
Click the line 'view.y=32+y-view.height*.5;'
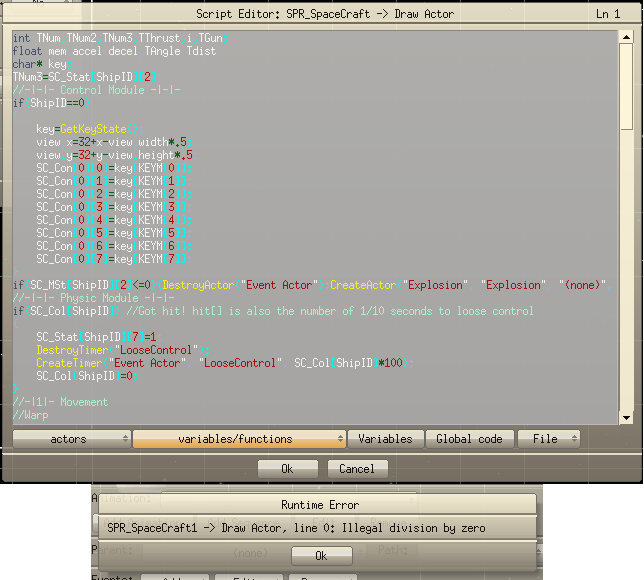(117, 155)
